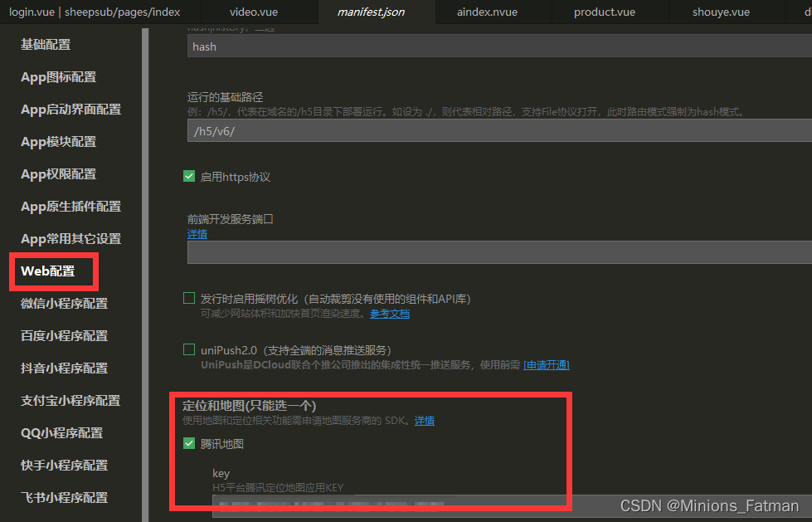Click the 前端开发服务端口 input field

[499, 252]
